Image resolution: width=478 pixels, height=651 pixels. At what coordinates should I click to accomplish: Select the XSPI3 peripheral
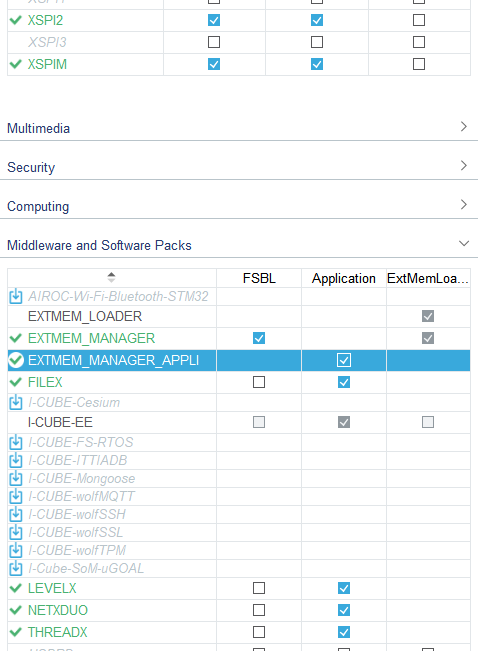[x=47, y=42]
